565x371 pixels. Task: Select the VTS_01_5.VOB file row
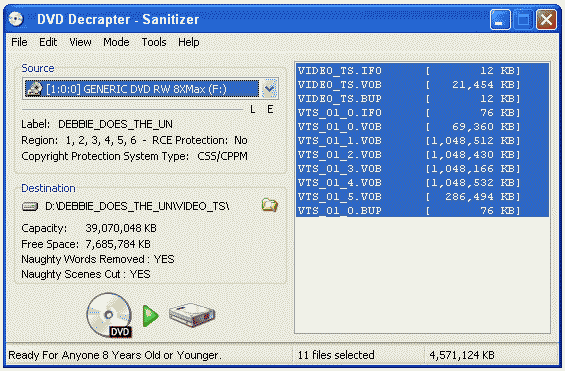pos(422,197)
